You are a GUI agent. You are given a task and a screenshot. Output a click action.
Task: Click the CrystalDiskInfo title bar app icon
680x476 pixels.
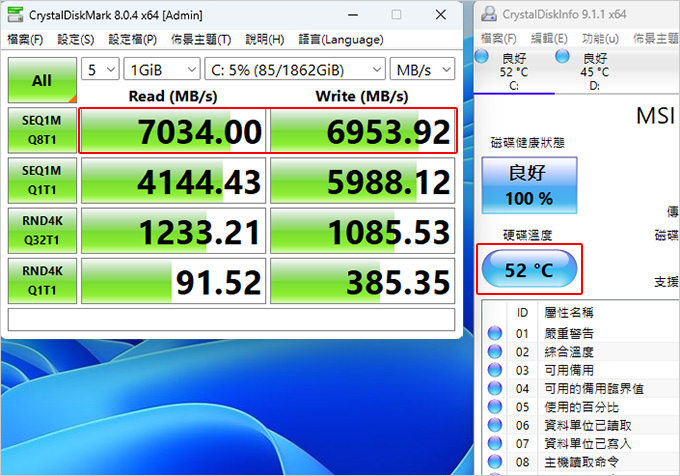[x=489, y=14]
